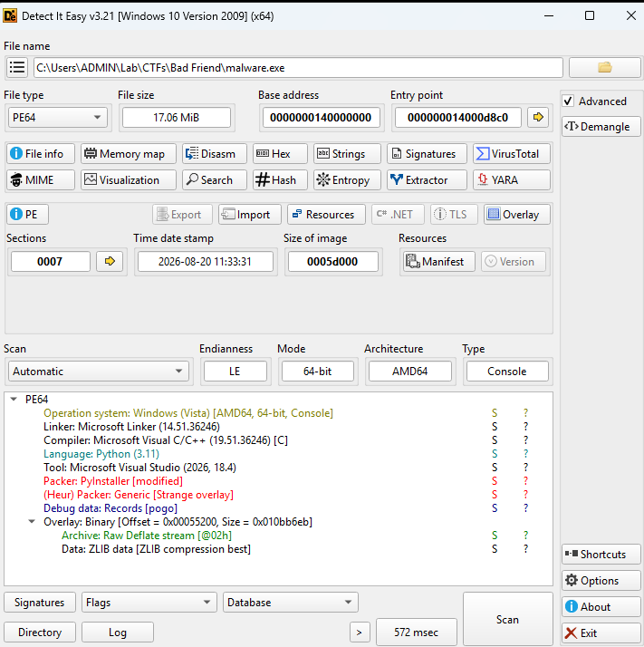Jump to entry point arrow button
This screenshot has width=644, height=647.
pos(538,118)
